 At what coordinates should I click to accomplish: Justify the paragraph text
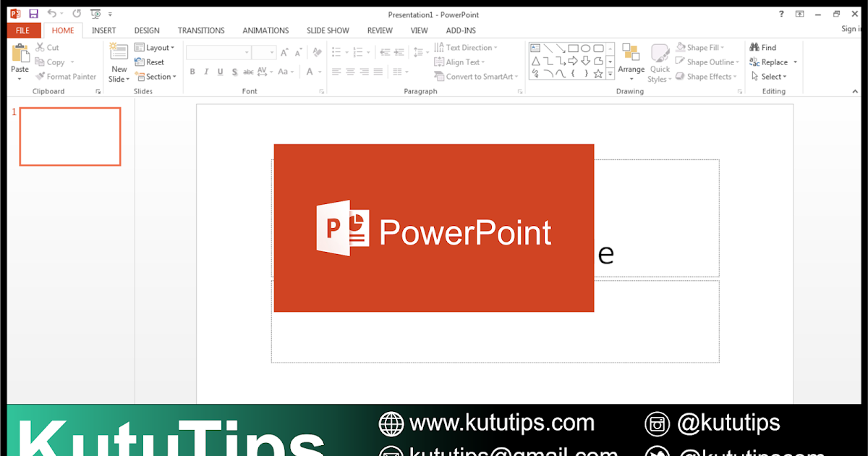click(x=378, y=72)
